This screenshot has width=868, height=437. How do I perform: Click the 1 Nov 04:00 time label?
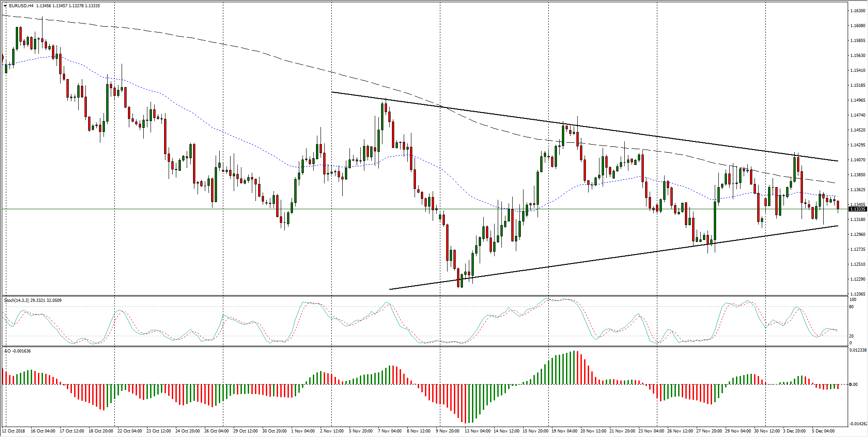[x=303, y=431]
